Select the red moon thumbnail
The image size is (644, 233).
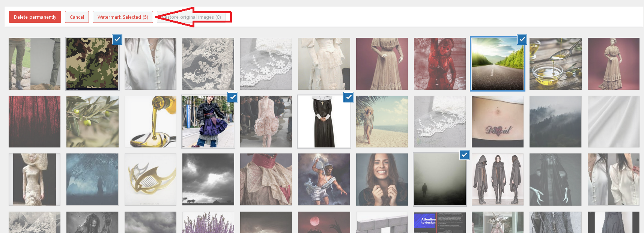pos(324,222)
